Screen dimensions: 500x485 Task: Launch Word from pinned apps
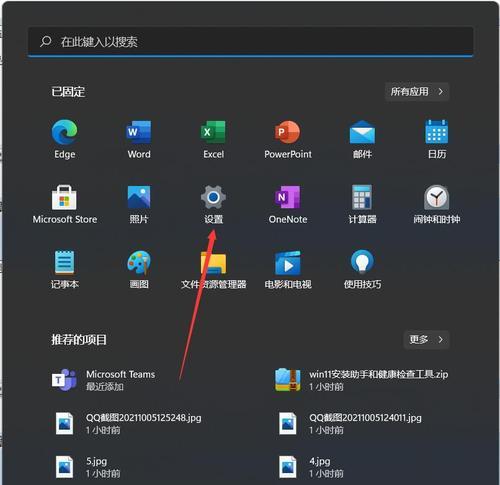(139, 132)
